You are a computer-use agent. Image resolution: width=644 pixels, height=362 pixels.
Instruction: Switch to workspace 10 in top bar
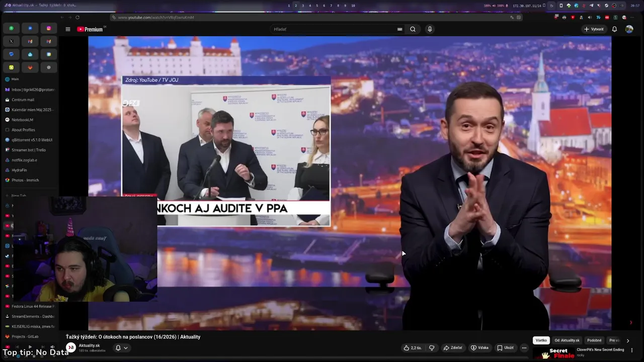click(x=353, y=6)
